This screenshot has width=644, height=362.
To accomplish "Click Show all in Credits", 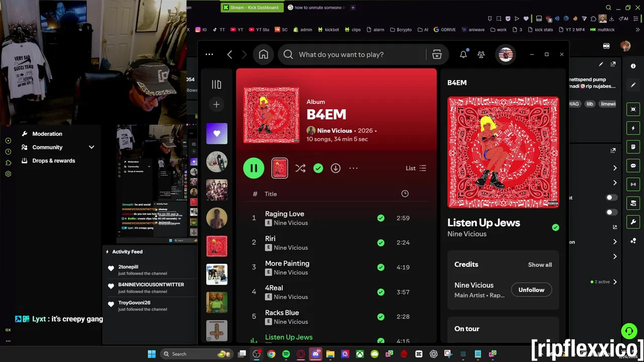I will [x=540, y=265].
